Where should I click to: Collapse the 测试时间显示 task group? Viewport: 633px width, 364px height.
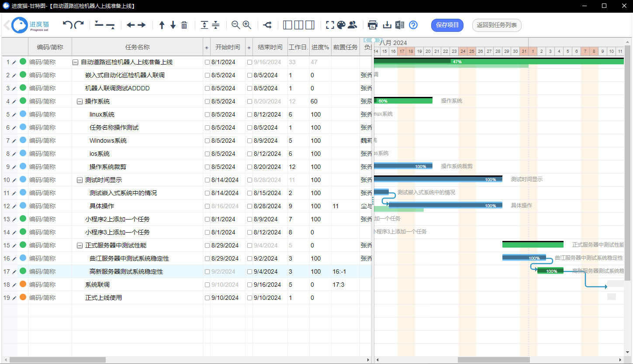point(80,180)
